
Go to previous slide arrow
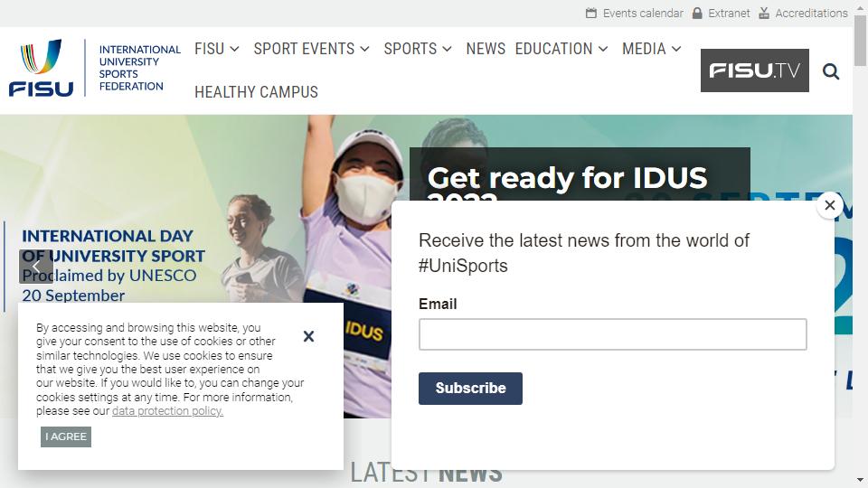pyautogui.click(x=36, y=267)
